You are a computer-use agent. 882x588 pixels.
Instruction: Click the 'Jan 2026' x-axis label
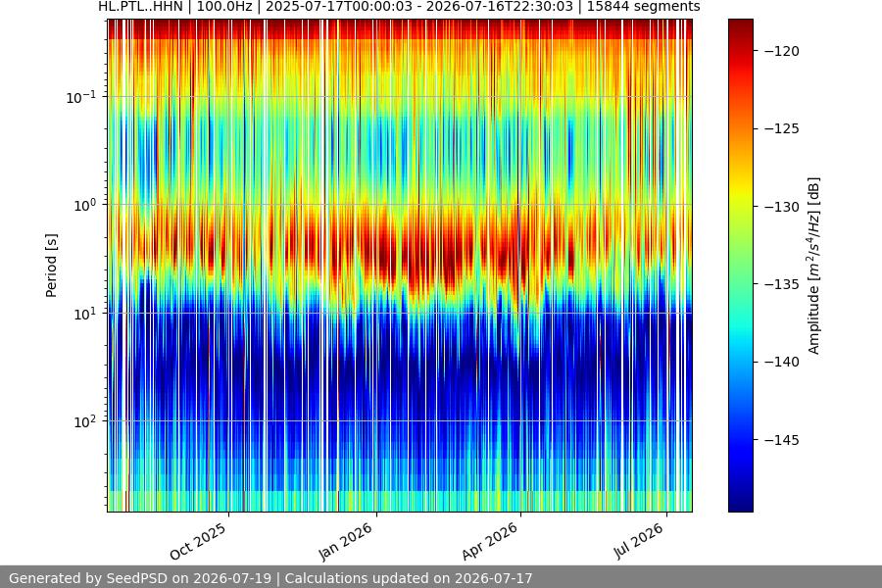pyautogui.click(x=345, y=541)
